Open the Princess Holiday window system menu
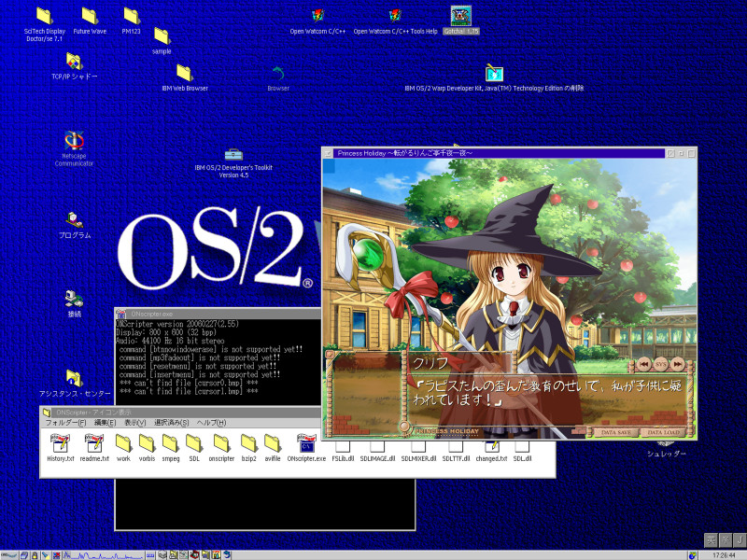This screenshot has height=560, width=747. (328, 153)
